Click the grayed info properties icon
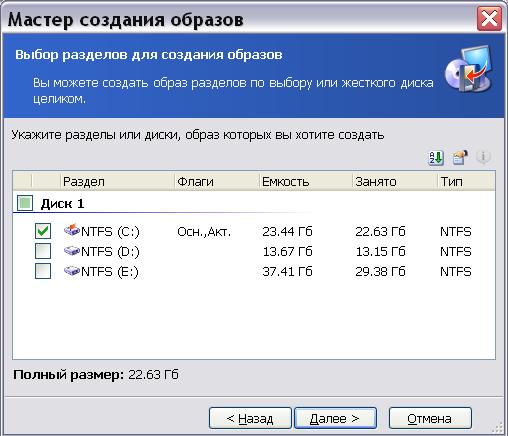The image size is (508, 436). 483,157
